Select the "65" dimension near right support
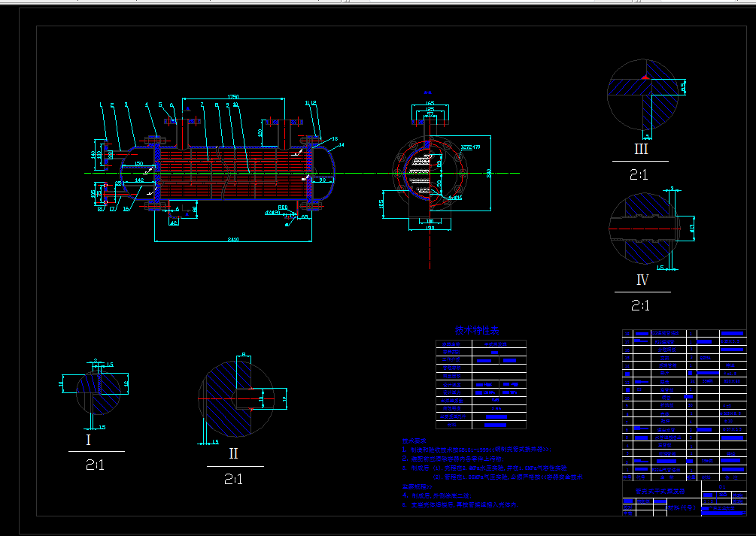The height and width of the screenshot is (536, 756). coord(305,217)
